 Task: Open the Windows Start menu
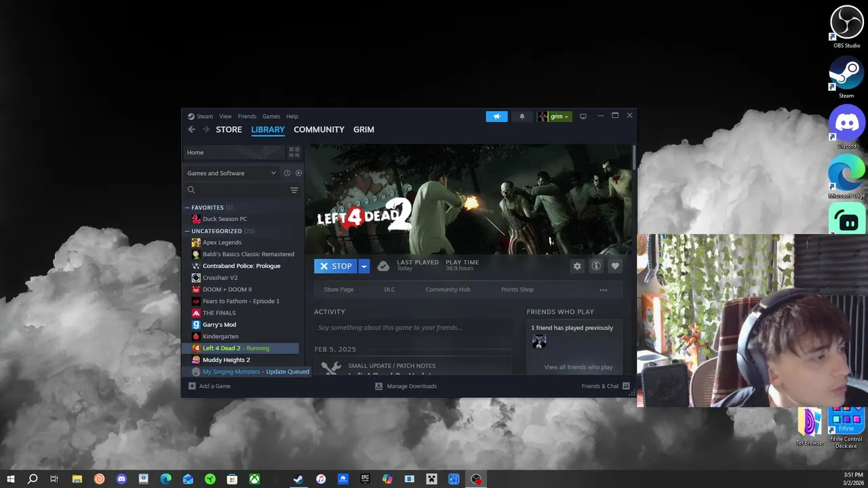(x=10, y=479)
